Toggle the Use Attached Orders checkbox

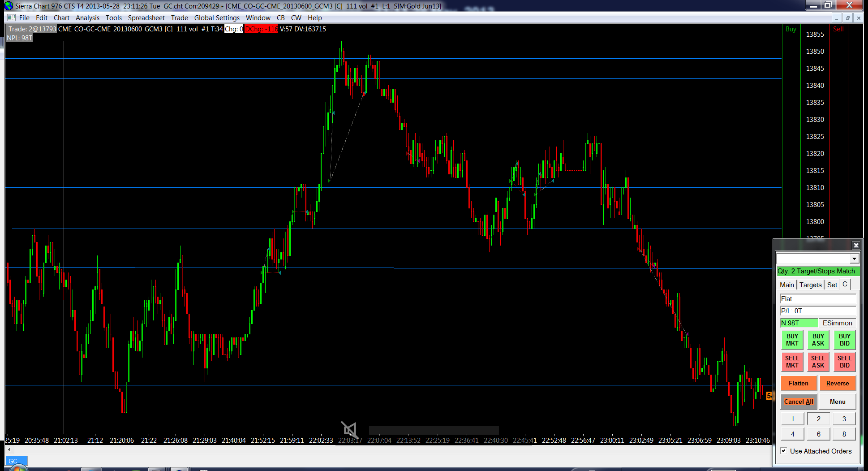pyautogui.click(x=784, y=451)
